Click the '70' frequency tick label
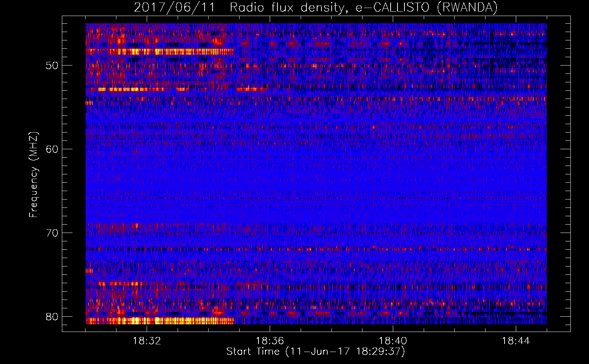 52,233
